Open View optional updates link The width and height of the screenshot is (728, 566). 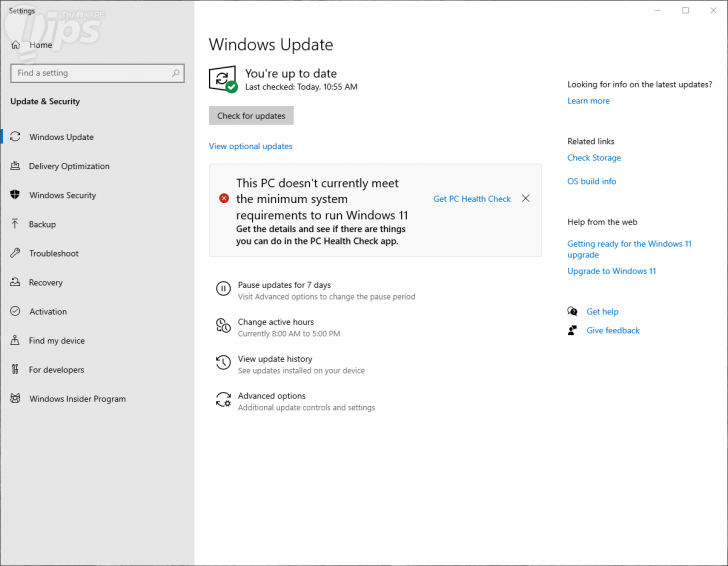pyautogui.click(x=251, y=146)
